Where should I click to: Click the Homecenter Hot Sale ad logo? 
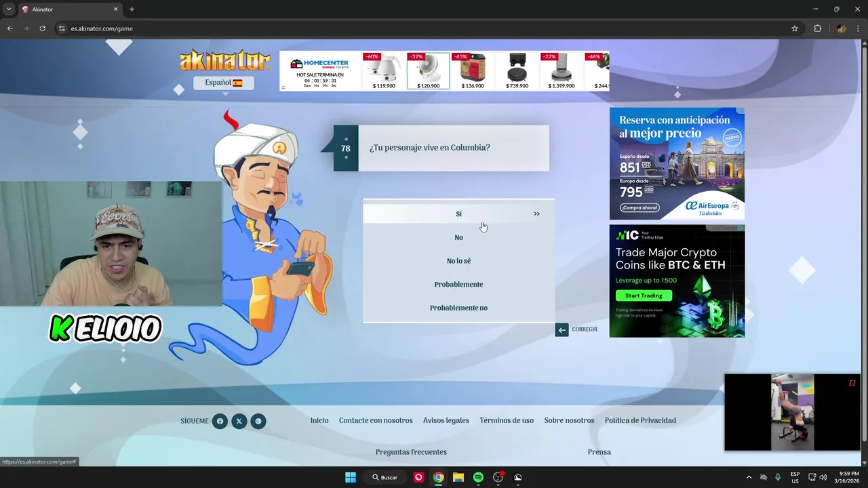coord(319,64)
